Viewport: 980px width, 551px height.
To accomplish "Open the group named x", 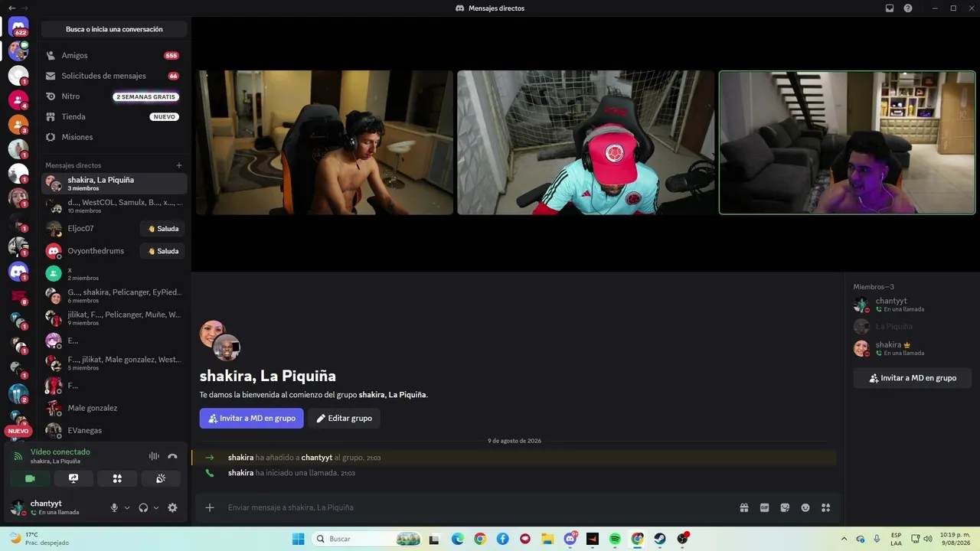I will point(114,273).
